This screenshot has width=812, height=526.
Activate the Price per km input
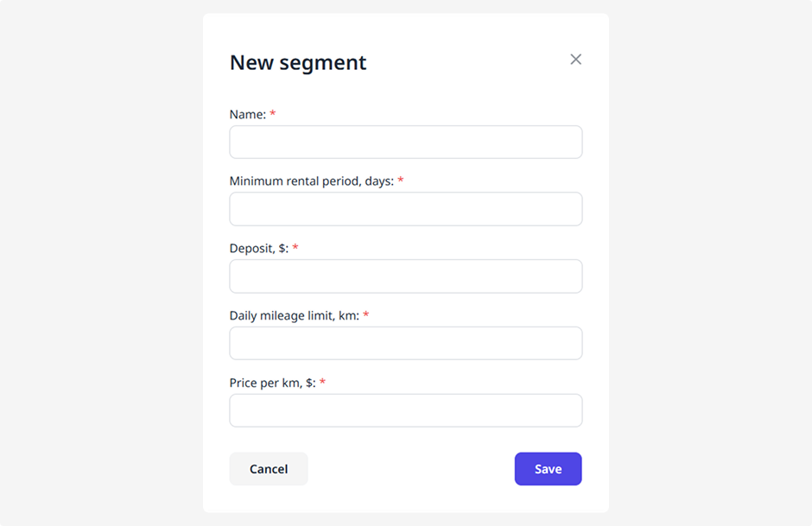(405, 410)
